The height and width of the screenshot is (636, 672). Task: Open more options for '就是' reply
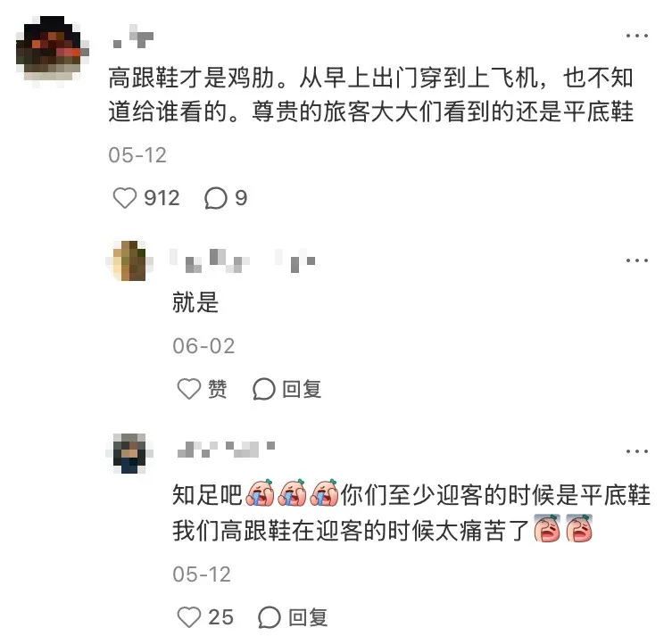click(x=637, y=260)
